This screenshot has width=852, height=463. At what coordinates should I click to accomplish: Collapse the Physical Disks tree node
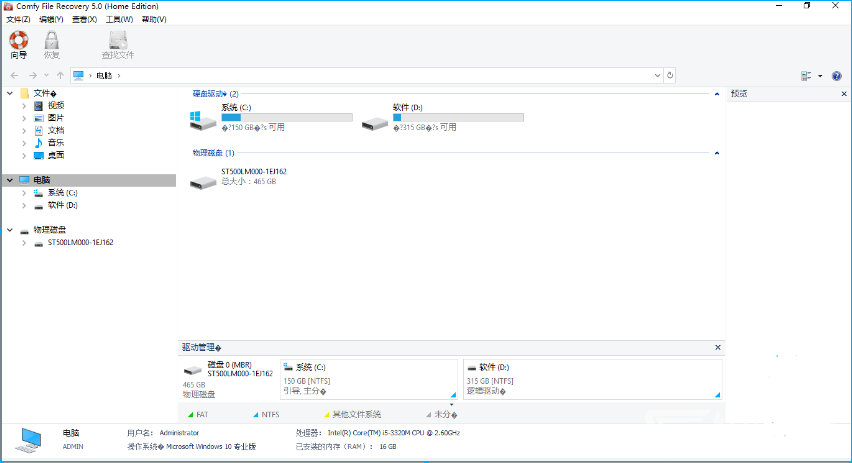10,230
